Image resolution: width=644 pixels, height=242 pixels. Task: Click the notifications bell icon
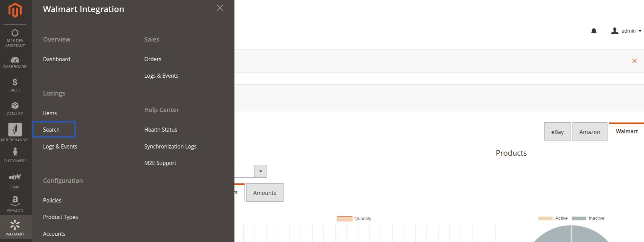coord(594,31)
